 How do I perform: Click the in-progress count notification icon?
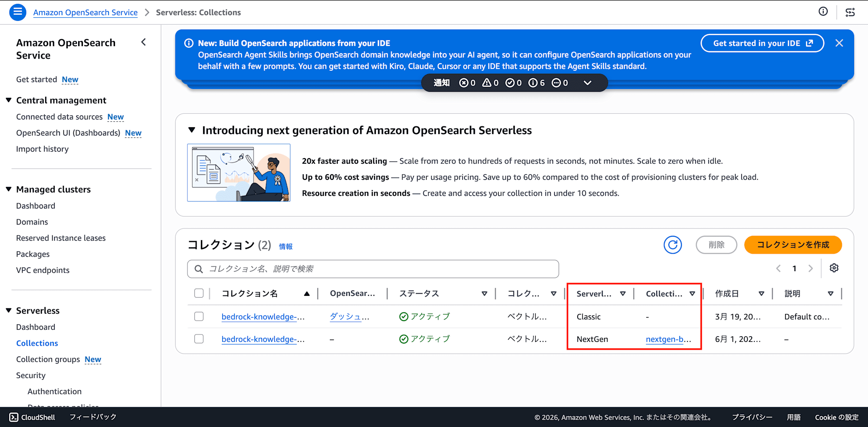pyautogui.click(x=556, y=83)
